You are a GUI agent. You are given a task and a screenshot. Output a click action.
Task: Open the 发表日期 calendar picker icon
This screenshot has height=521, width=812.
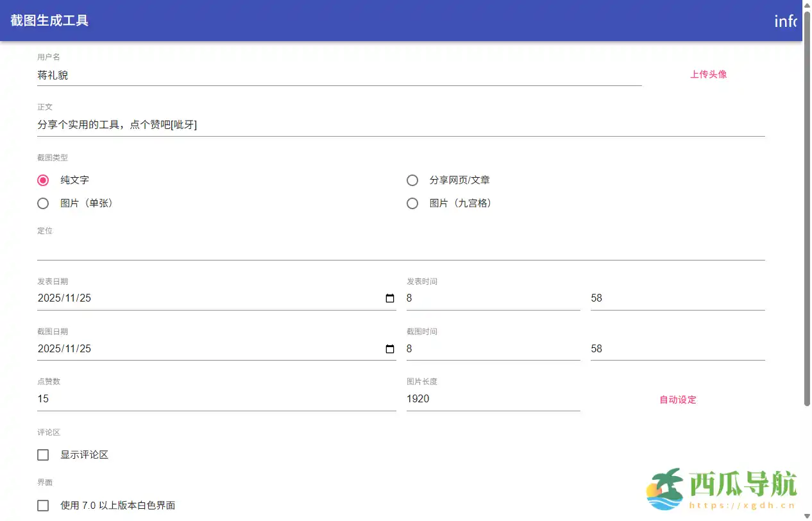(389, 298)
